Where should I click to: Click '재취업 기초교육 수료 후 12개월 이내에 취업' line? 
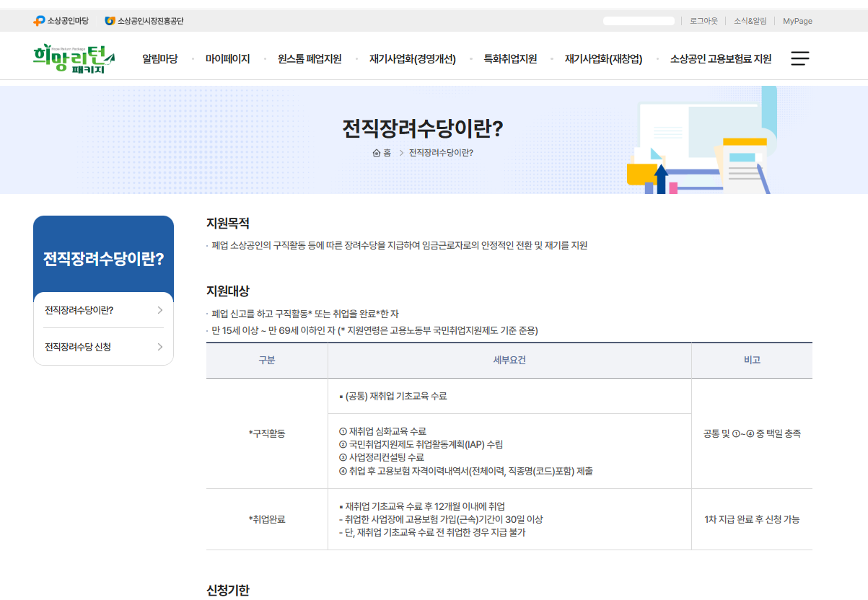pyautogui.click(x=421, y=506)
